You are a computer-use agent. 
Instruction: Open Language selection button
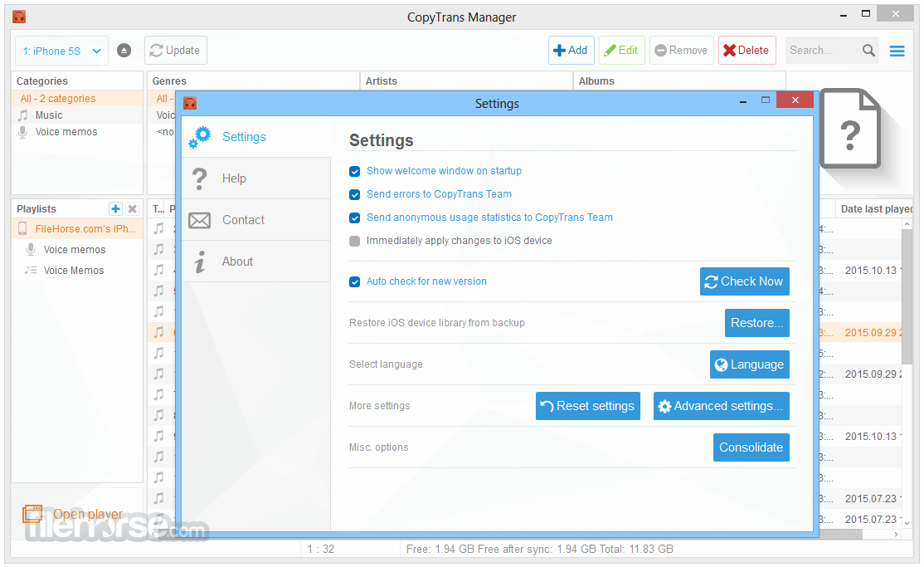coord(750,364)
